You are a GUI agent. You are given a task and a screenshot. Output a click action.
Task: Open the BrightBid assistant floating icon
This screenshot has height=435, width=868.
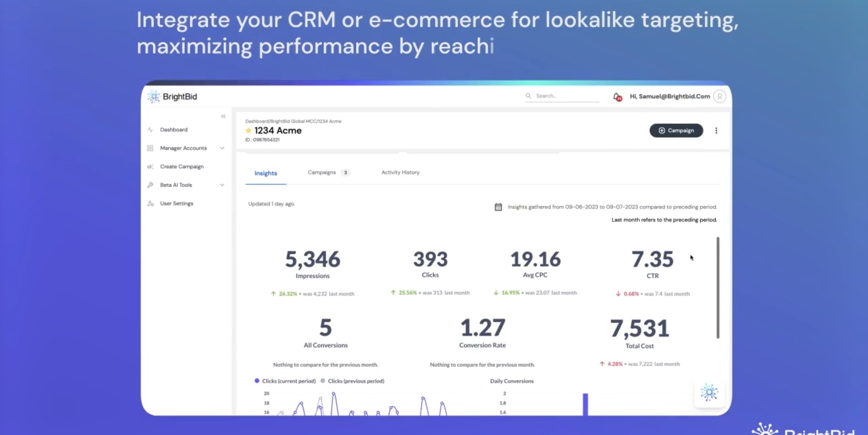pos(709,392)
